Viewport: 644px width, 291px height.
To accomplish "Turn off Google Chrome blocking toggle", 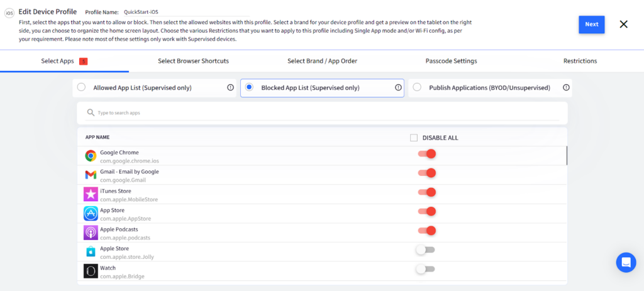I will point(427,154).
